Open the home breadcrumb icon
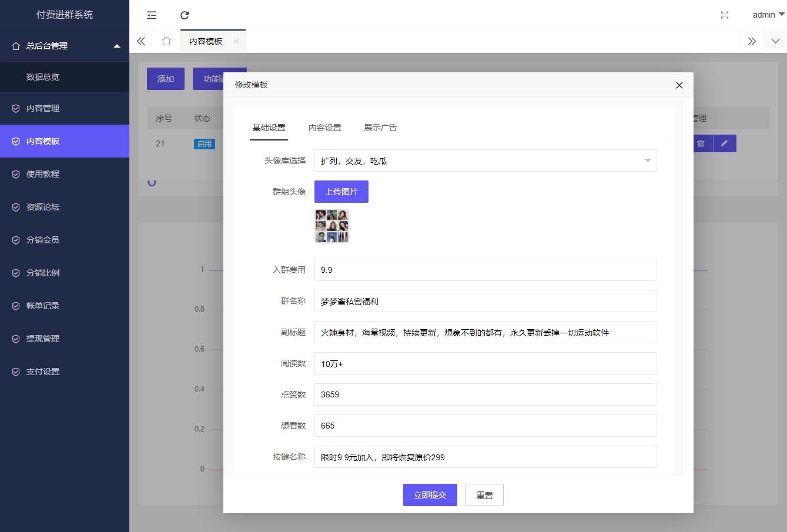The height and width of the screenshot is (532, 787). (x=166, y=41)
